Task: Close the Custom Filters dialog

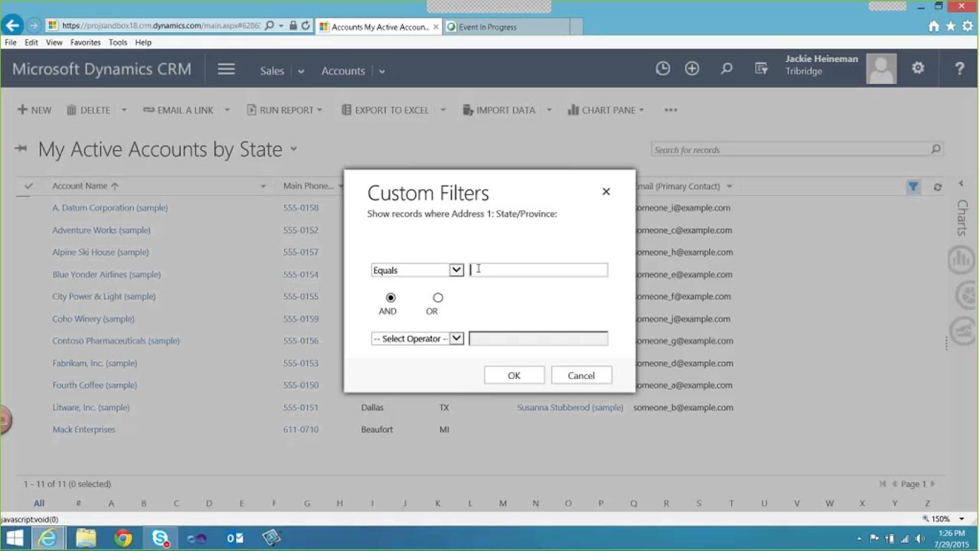Action: (x=606, y=191)
